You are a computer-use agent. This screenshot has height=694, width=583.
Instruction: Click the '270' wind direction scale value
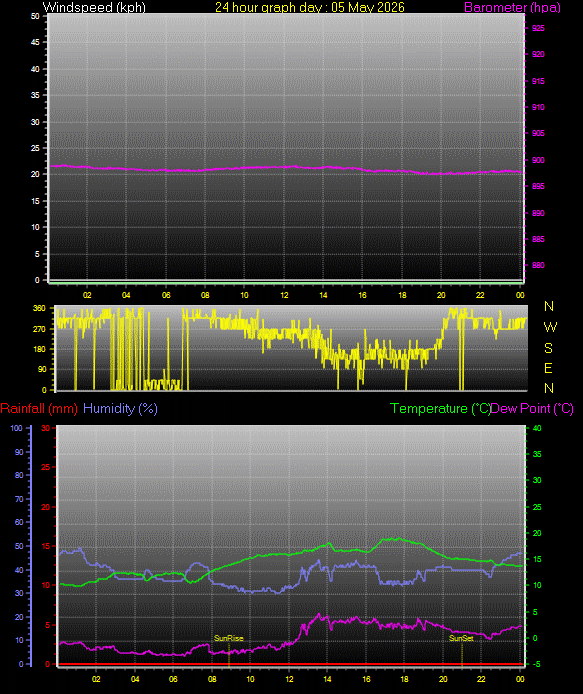[x=39, y=329]
